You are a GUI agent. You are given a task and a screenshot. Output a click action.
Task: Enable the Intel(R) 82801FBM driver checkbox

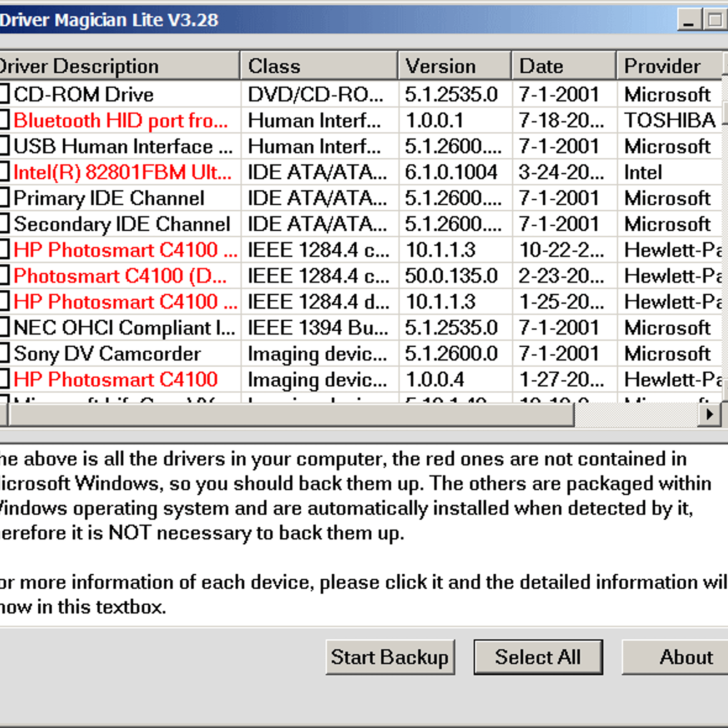click(4, 172)
